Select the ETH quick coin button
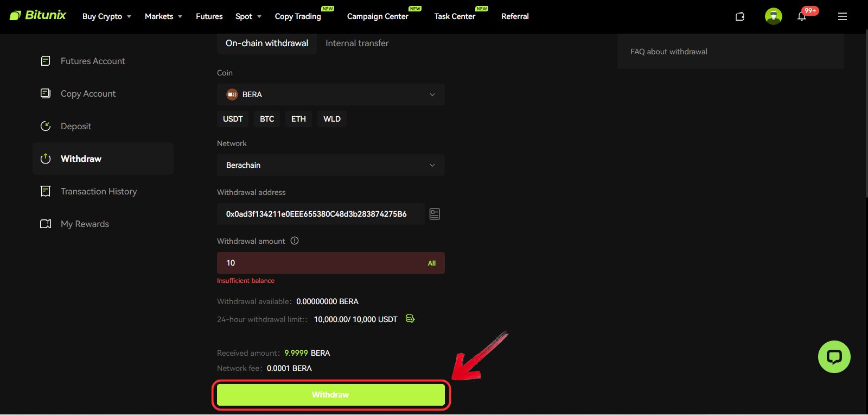The image size is (868, 416). pos(298,119)
